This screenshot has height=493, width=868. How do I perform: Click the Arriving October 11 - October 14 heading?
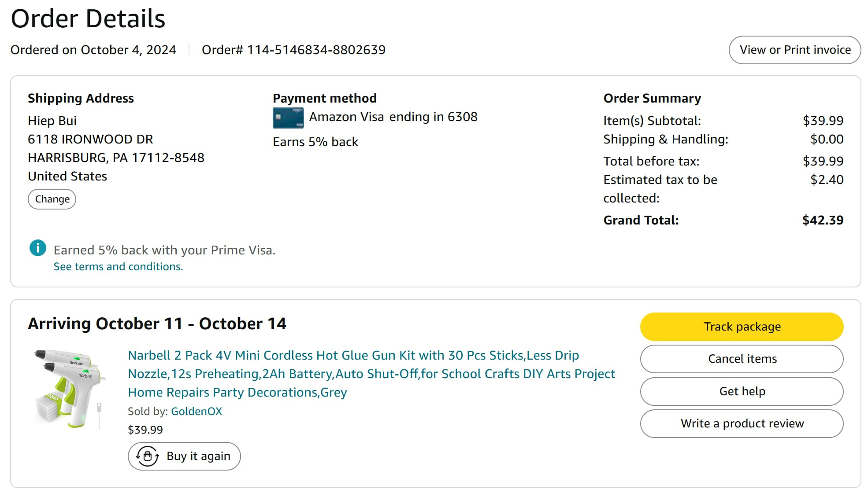[x=157, y=324]
